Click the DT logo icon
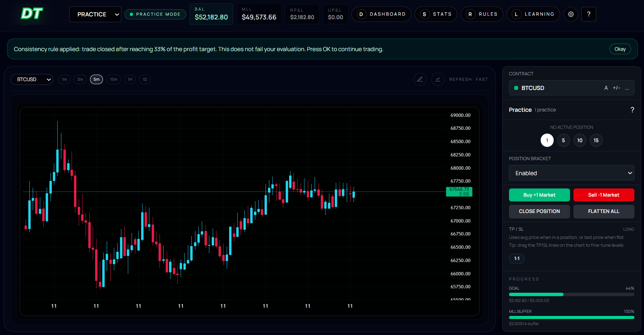The height and width of the screenshot is (335, 644). [x=32, y=14]
